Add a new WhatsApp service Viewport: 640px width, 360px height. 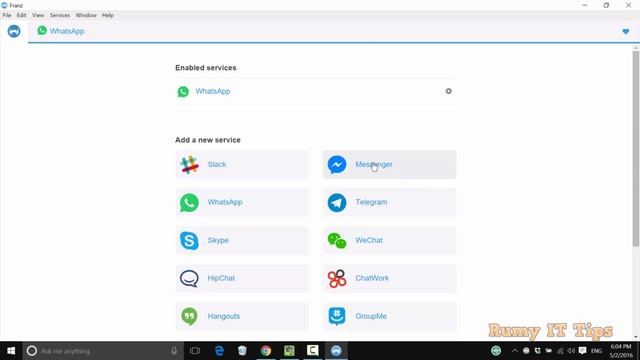coord(242,202)
